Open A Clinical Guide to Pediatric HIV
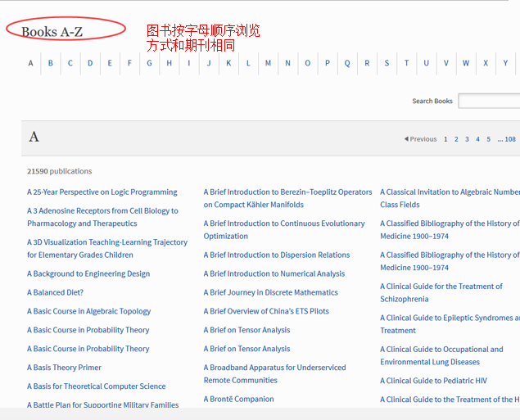 [x=434, y=381]
